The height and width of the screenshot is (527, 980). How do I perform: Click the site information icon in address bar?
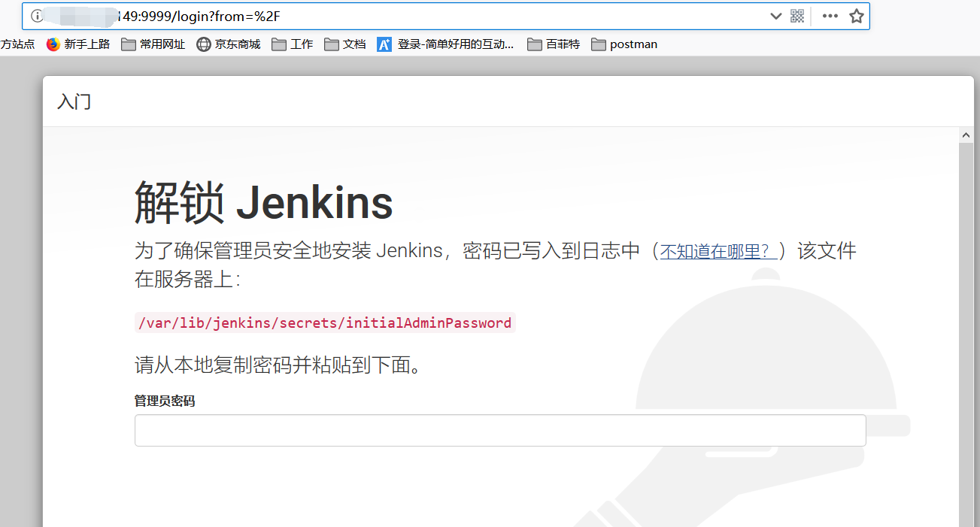37,16
